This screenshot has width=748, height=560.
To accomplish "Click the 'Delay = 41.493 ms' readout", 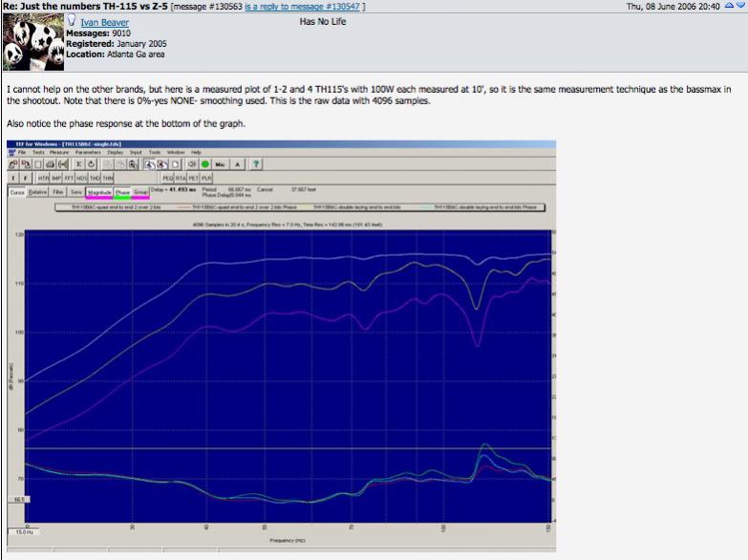I will click(x=173, y=189).
